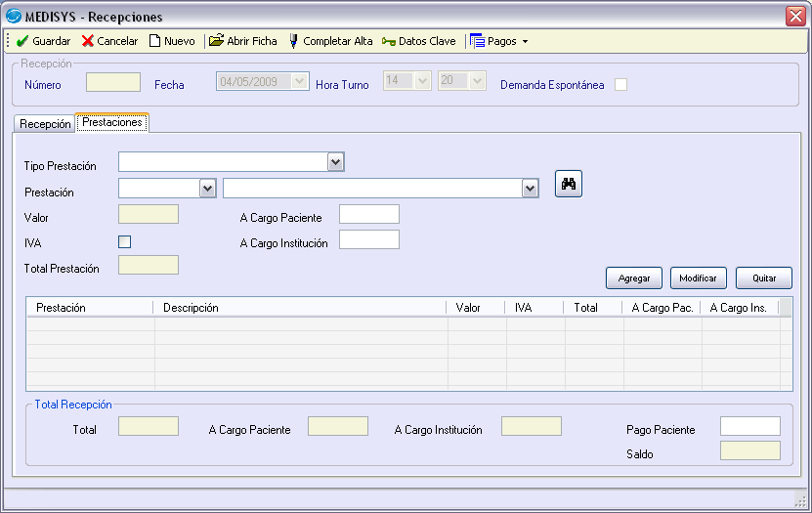Click the Quitar button
Screen dimensions: 812x513
pos(764,278)
